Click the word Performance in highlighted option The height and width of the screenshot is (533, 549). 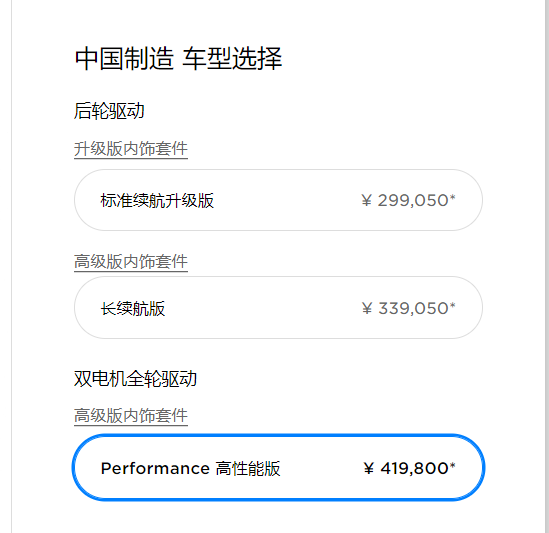point(155,469)
